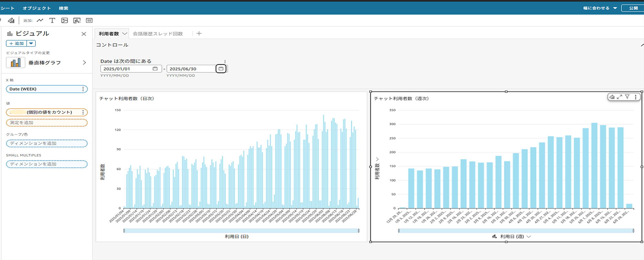644x260 pixels.
Task: Click the 公開 publish button
Action: [633, 8]
